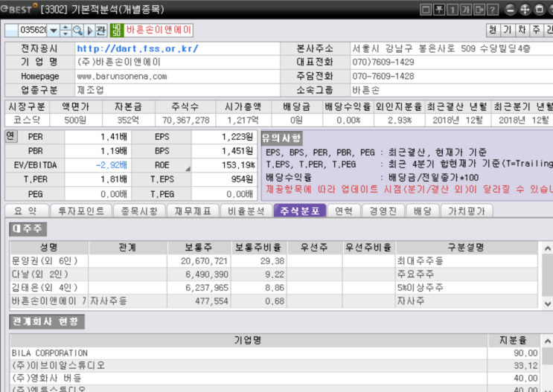Switch to the 배당 tab
The image size is (553, 392).
(423, 211)
